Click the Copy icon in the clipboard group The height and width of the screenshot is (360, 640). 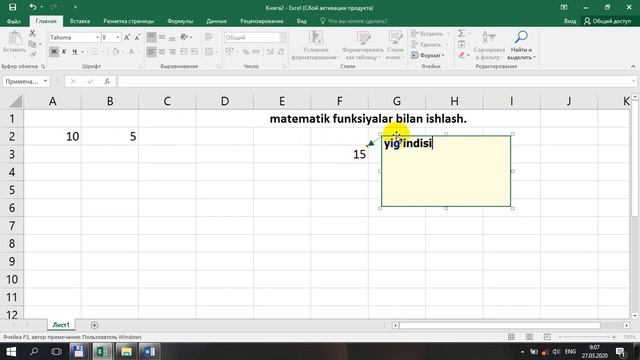tap(32, 44)
